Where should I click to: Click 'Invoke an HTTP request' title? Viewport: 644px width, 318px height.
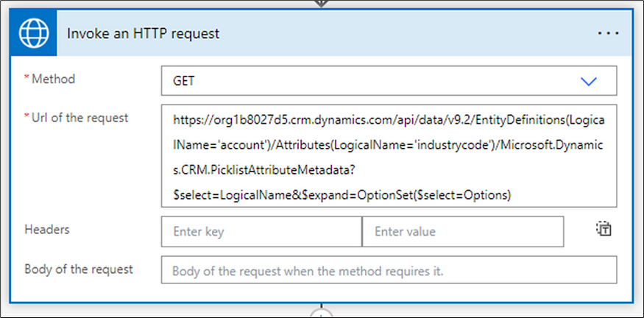click(x=143, y=34)
